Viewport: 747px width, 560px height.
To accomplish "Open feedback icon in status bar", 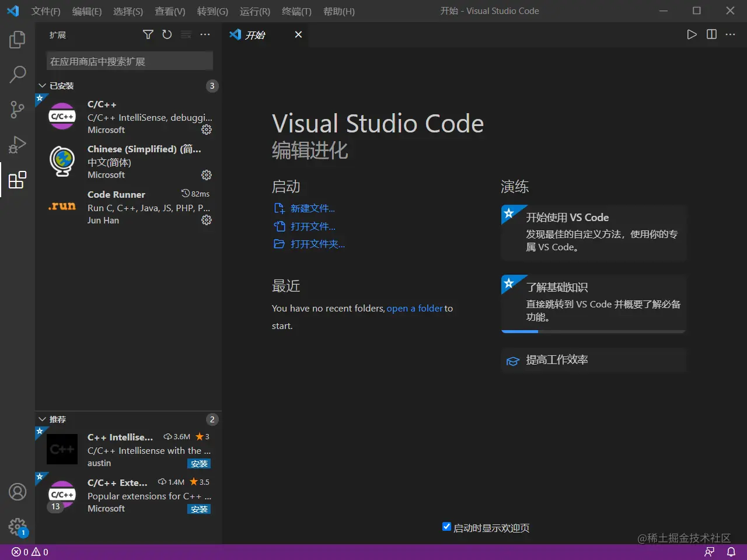I will (710, 552).
